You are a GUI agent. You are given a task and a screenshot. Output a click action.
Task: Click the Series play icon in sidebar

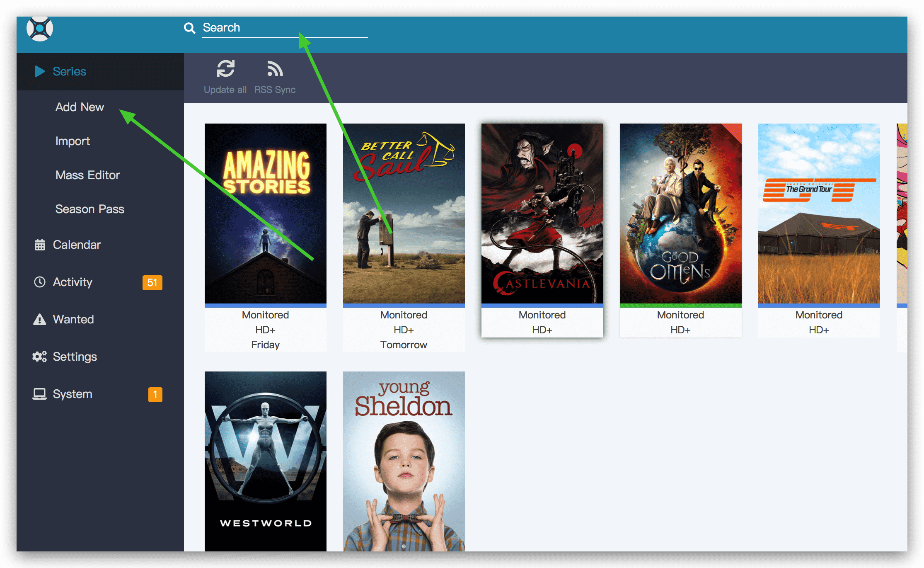pos(39,71)
